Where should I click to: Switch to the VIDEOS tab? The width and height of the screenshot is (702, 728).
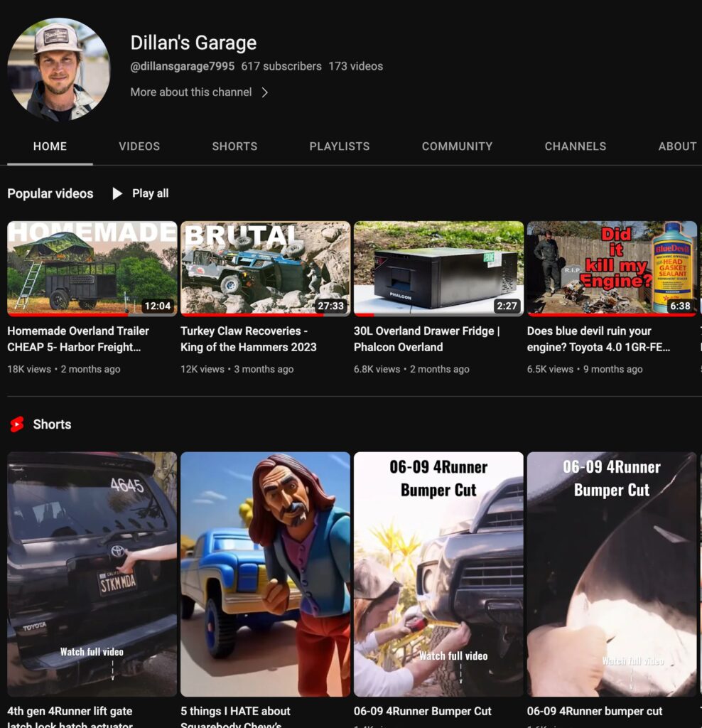[x=139, y=146]
